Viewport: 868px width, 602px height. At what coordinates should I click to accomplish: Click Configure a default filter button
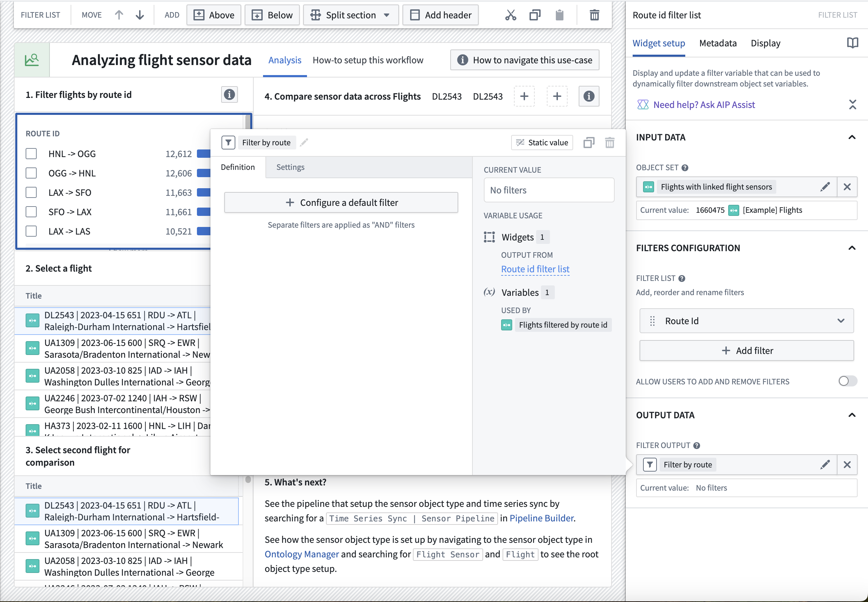coord(341,202)
